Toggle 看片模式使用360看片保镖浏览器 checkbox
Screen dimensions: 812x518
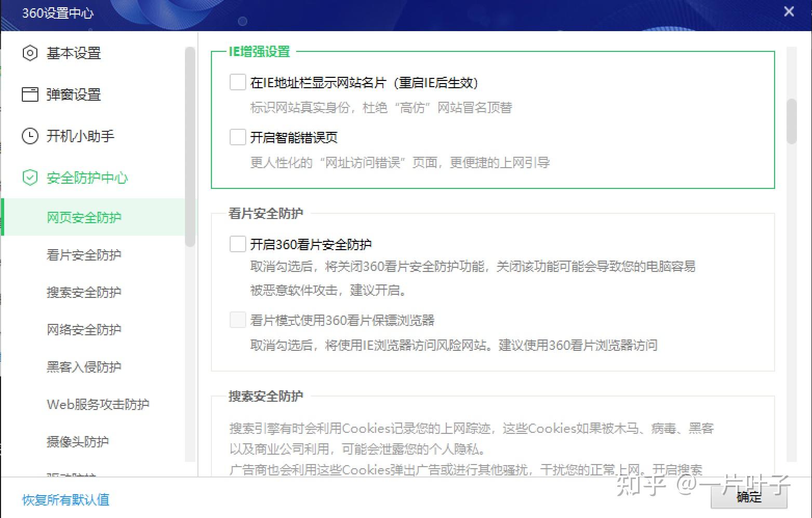(x=237, y=320)
